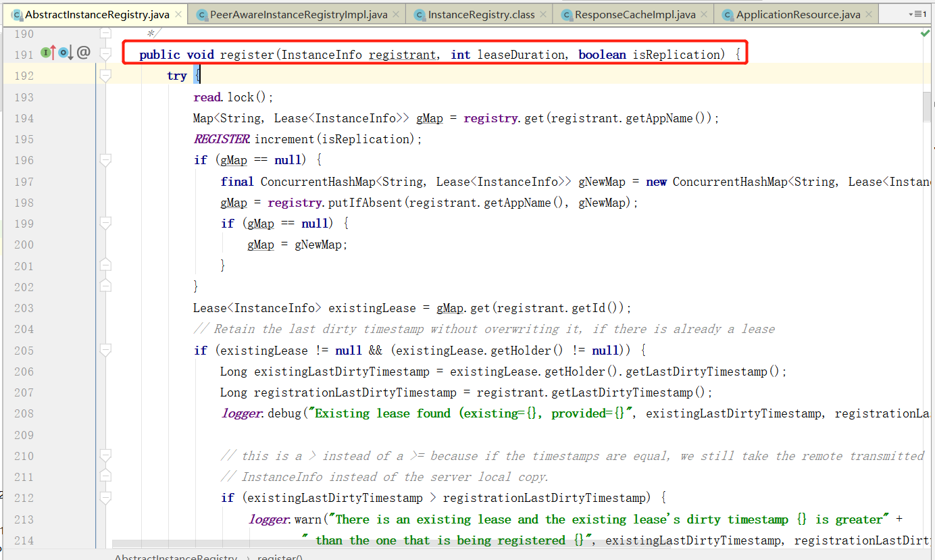Close the AbstractInstanceRegistry.java tab

[178, 14]
